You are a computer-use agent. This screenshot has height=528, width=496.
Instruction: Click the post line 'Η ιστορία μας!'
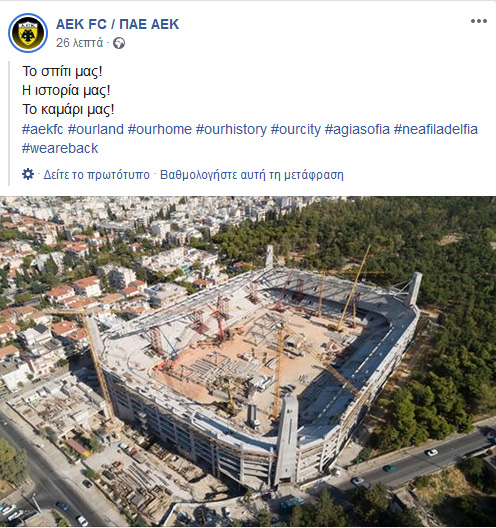(66, 90)
